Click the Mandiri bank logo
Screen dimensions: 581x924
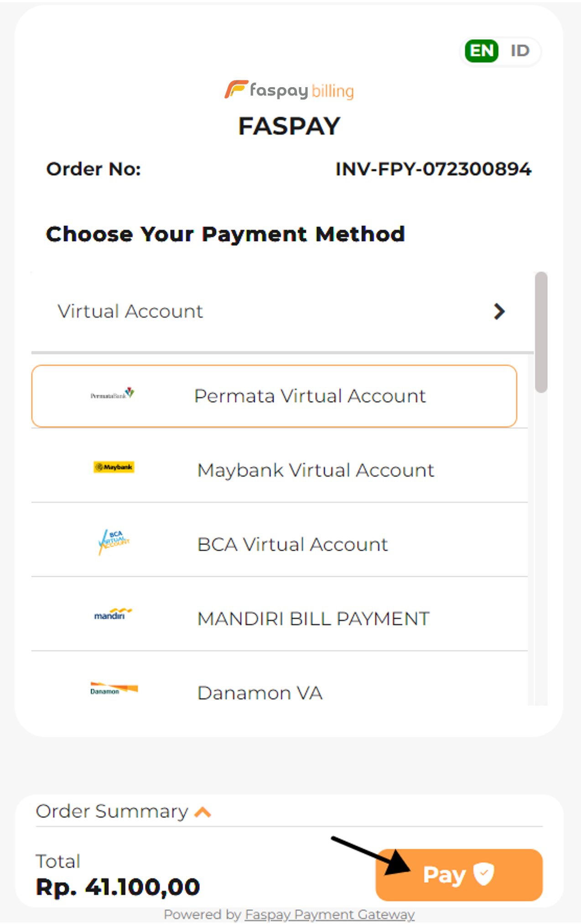[113, 614]
